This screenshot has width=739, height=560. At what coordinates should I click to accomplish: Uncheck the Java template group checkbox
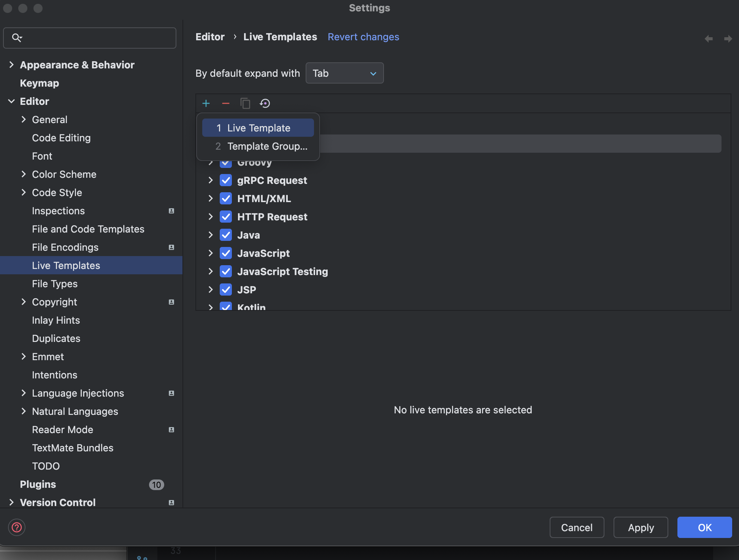point(226,235)
